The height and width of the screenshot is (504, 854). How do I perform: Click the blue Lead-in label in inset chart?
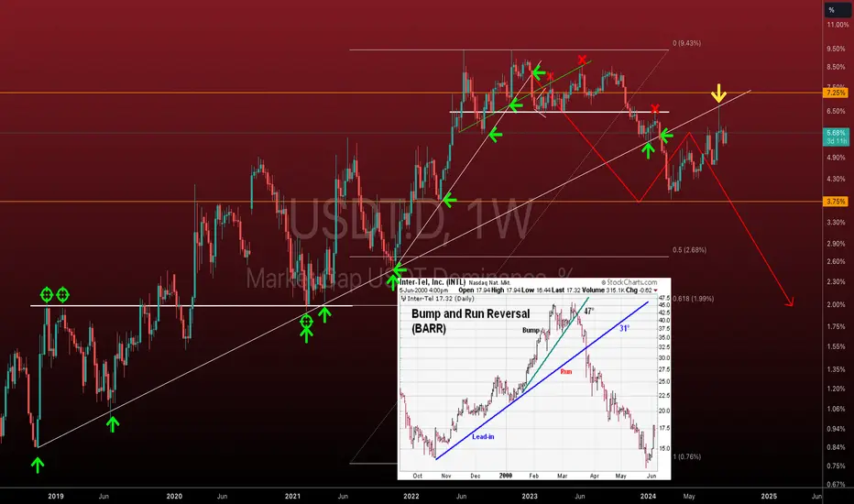[x=483, y=437]
